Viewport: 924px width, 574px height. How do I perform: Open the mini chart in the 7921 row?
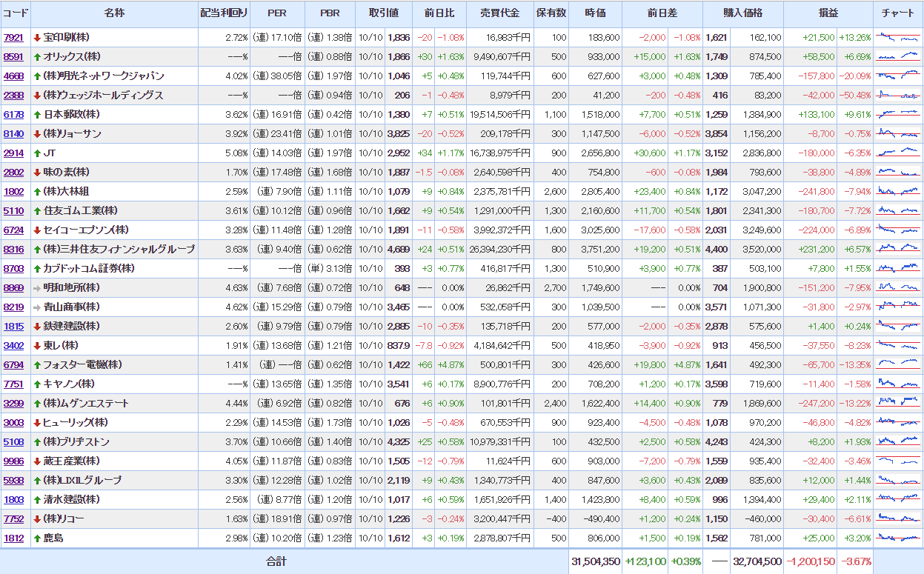tap(897, 37)
